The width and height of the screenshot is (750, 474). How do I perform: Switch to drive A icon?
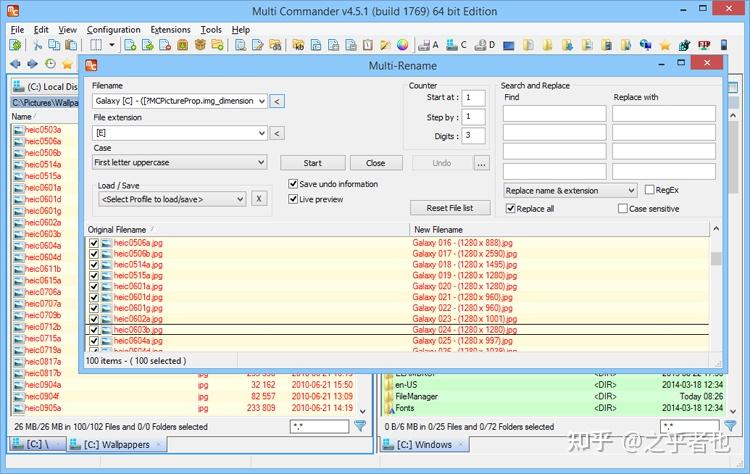point(428,45)
